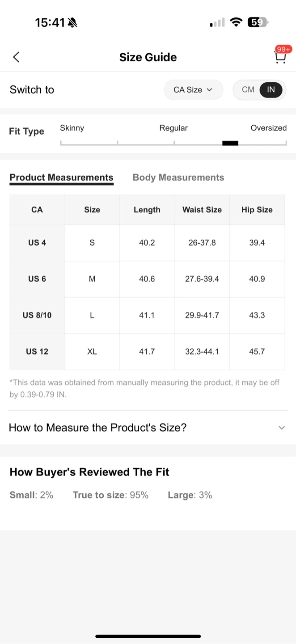This screenshot has height=644, width=296.
Task: Select the IN unit option
Action: [x=271, y=89]
